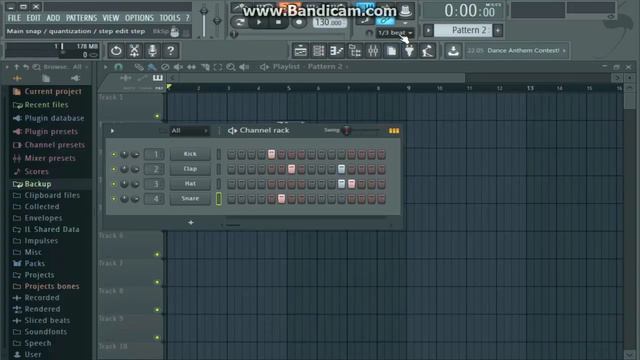Open the EDIT menu
Viewport: 640px width, 360px height.
[33, 18]
